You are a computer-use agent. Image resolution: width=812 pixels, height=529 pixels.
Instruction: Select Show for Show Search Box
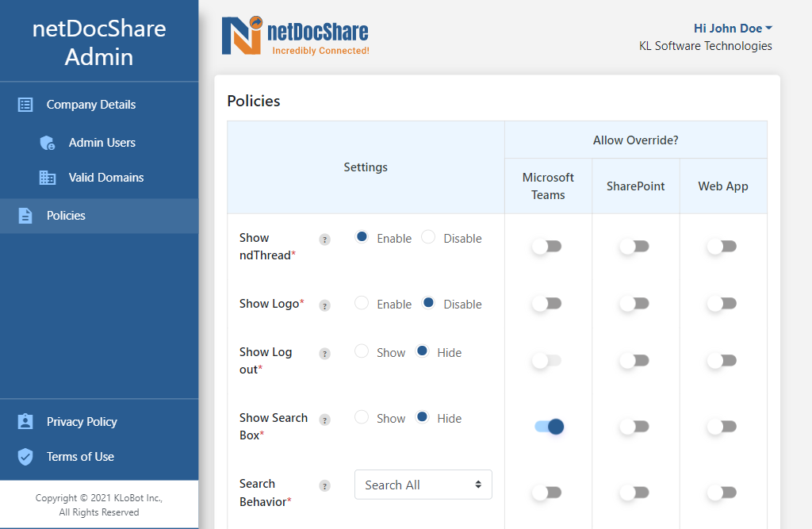(362, 416)
